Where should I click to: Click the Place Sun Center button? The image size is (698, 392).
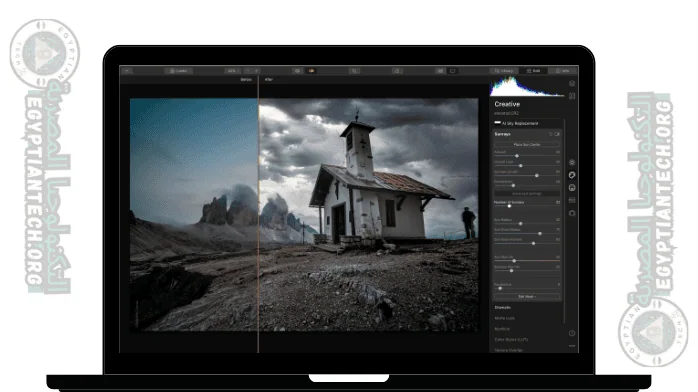(x=527, y=145)
